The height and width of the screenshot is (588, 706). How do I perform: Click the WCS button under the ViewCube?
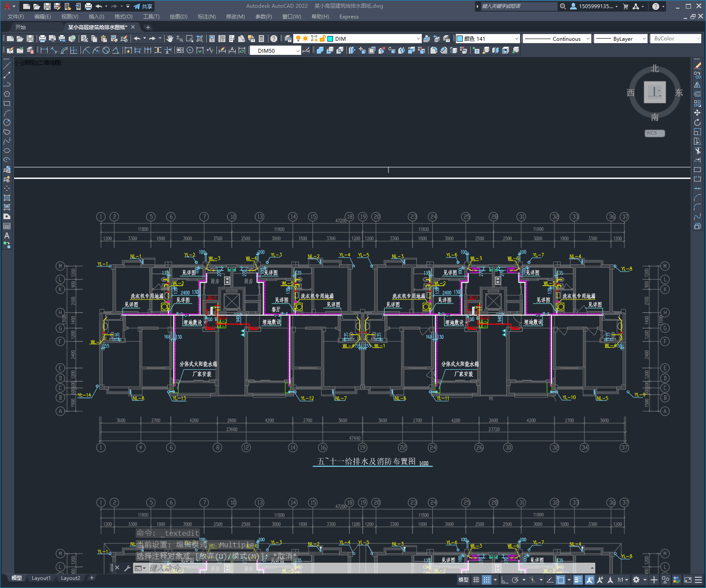[x=654, y=133]
